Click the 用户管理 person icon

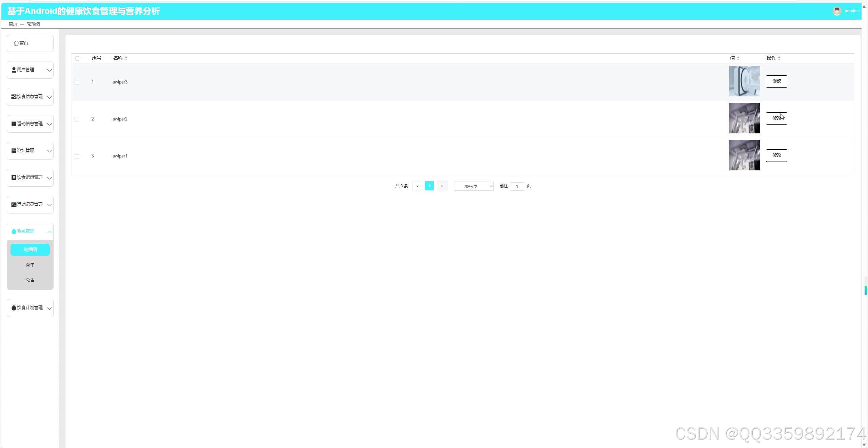[14, 70]
